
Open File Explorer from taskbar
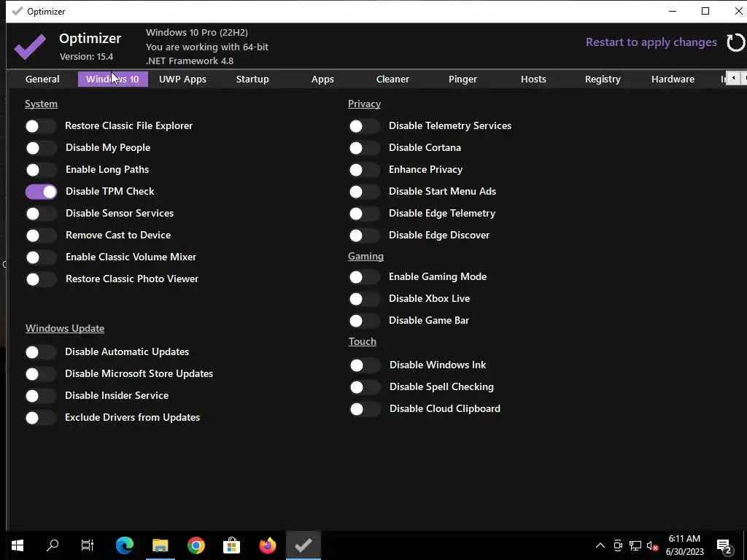pyautogui.click(x=160, y=545)
